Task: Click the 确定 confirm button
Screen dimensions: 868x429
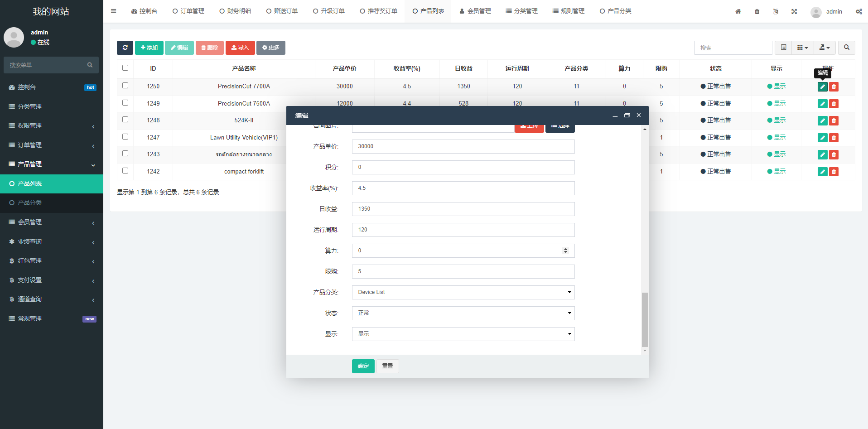Action: pyautogui.click(x=363, y=366)
